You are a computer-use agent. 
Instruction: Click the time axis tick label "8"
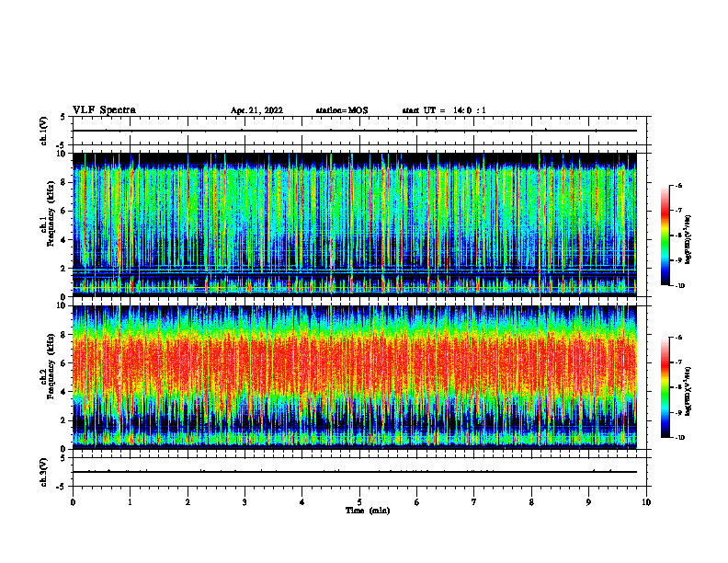pyautogui.click(x=531, y=502)
